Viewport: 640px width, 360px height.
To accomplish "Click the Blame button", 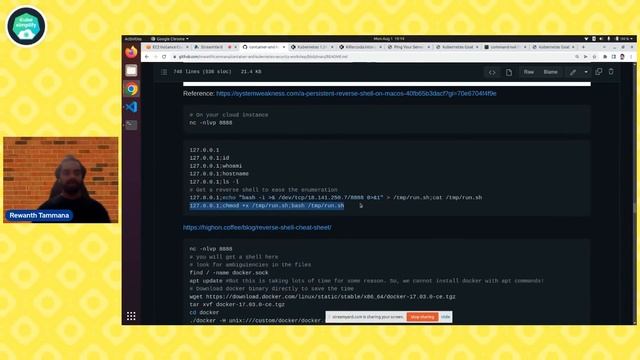I will point(551,72).
